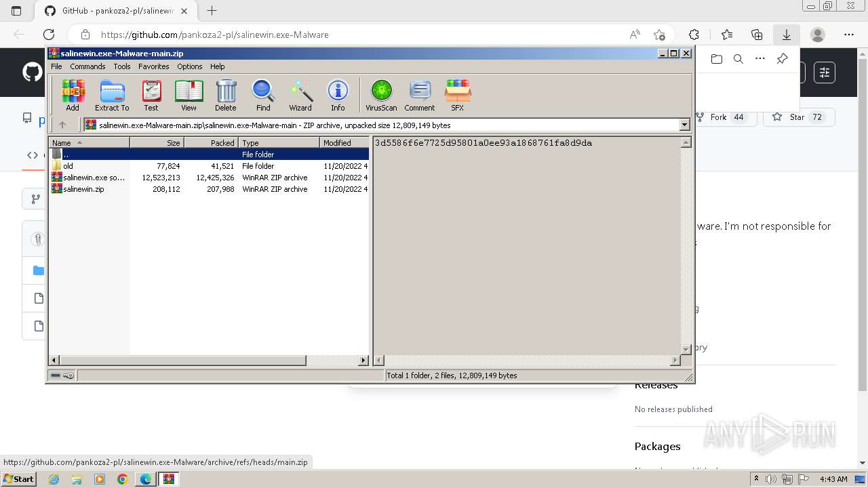This screenshot has width=868, height=488.
Task: Open the Find tool in WinRAR
Action: tap(263, 95)
